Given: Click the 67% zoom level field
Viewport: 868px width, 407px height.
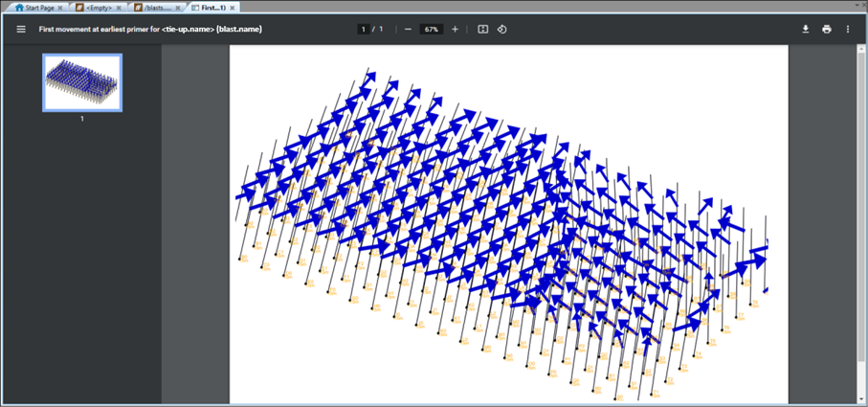Looking at the screenshot, I should (432, 30).
